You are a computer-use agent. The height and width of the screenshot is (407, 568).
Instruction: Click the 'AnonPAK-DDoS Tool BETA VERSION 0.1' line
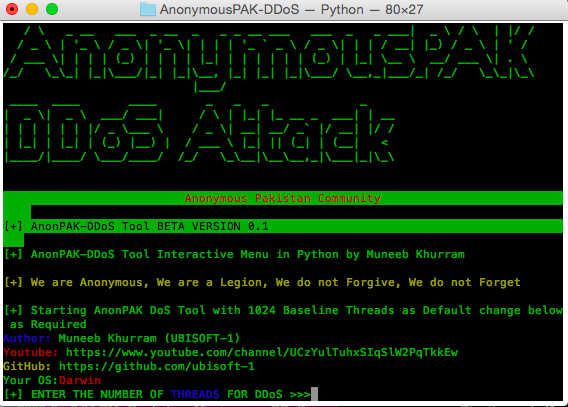pos(137,226)
